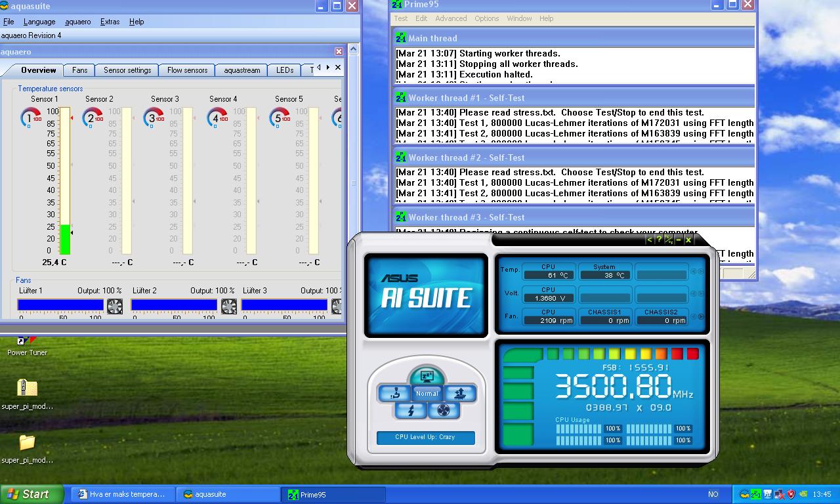
Task: Open aquasuite Extras menu
Action: tap(110, 22)
